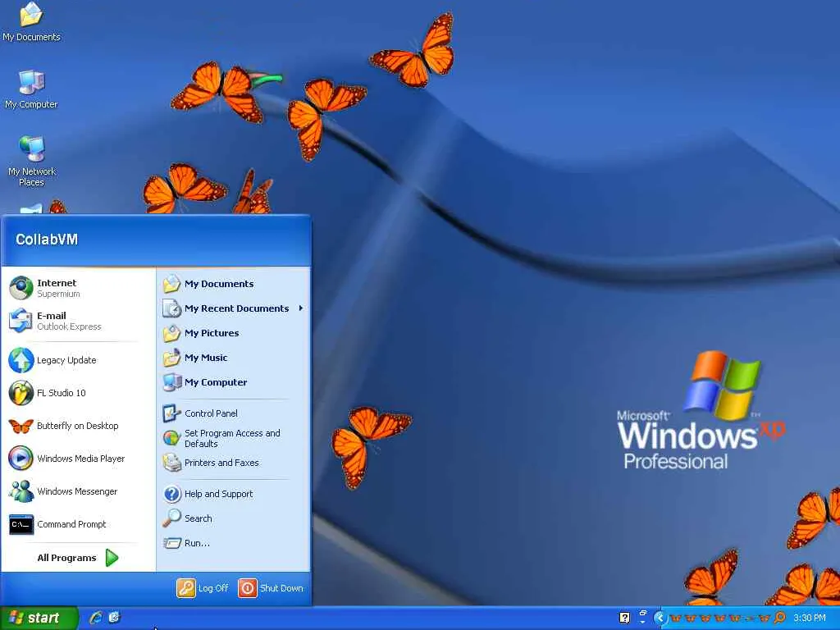
Task: Select My Documents desktop icon
Action: tap(31, 22)
